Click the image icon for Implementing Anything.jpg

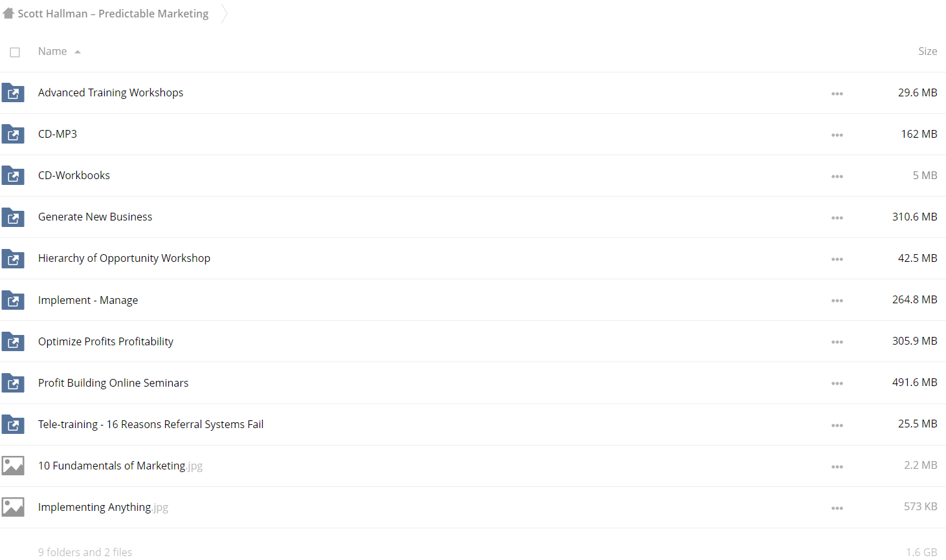[x=13, y=507]
